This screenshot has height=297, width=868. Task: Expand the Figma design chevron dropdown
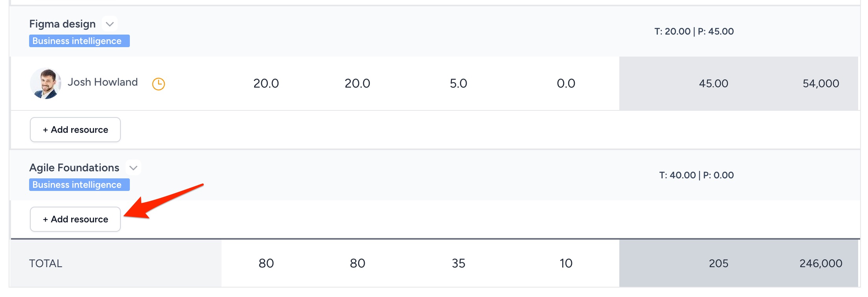[x=110, y=24]
